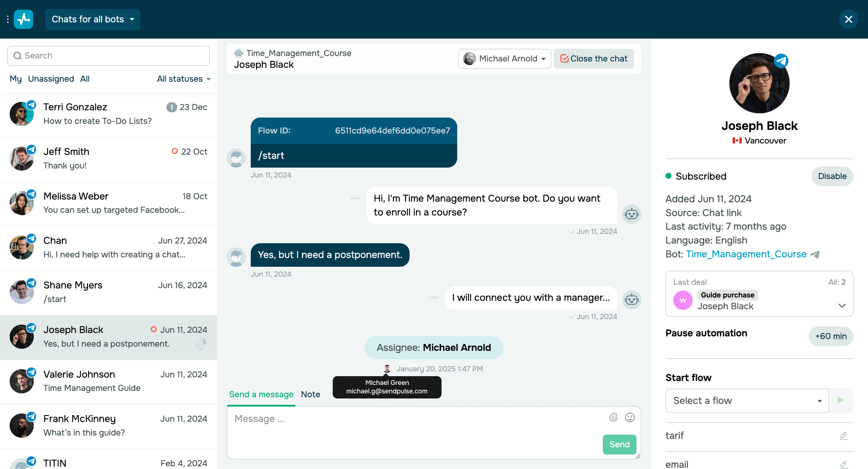Click the Telegram badge on Joseph Black's profile photo
The width and height of the screenshot is (868, 469).
point(782,61)
